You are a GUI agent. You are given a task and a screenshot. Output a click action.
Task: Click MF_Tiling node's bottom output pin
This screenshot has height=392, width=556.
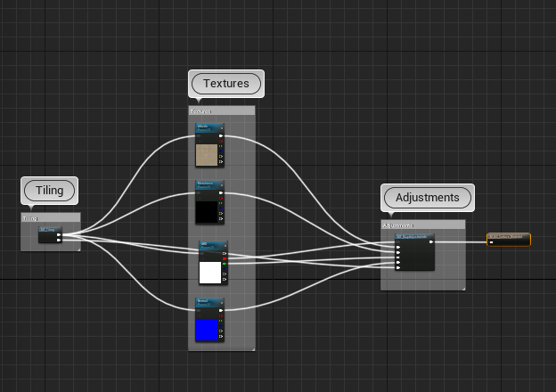59,240
